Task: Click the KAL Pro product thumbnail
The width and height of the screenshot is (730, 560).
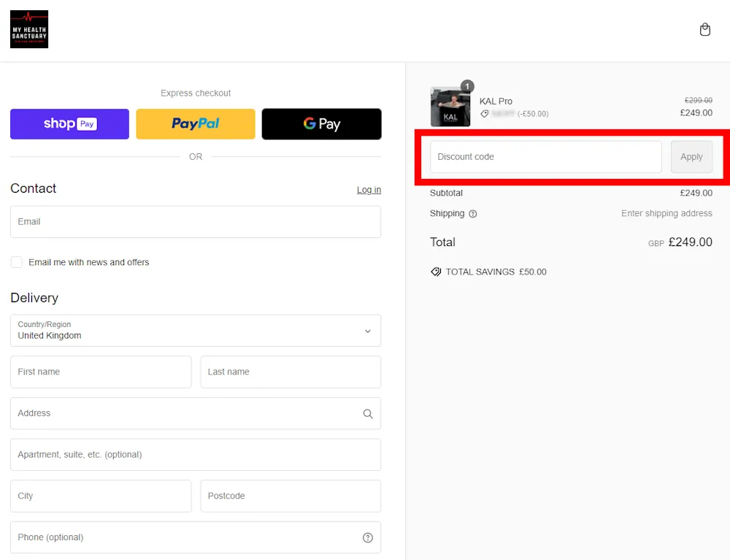Action: (450, 107)
